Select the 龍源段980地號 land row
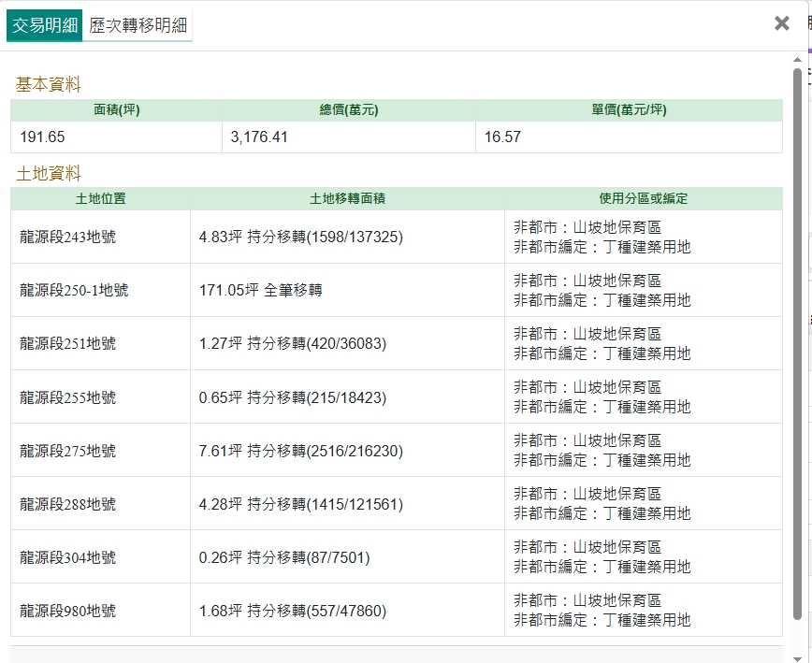 click(67, 612)
